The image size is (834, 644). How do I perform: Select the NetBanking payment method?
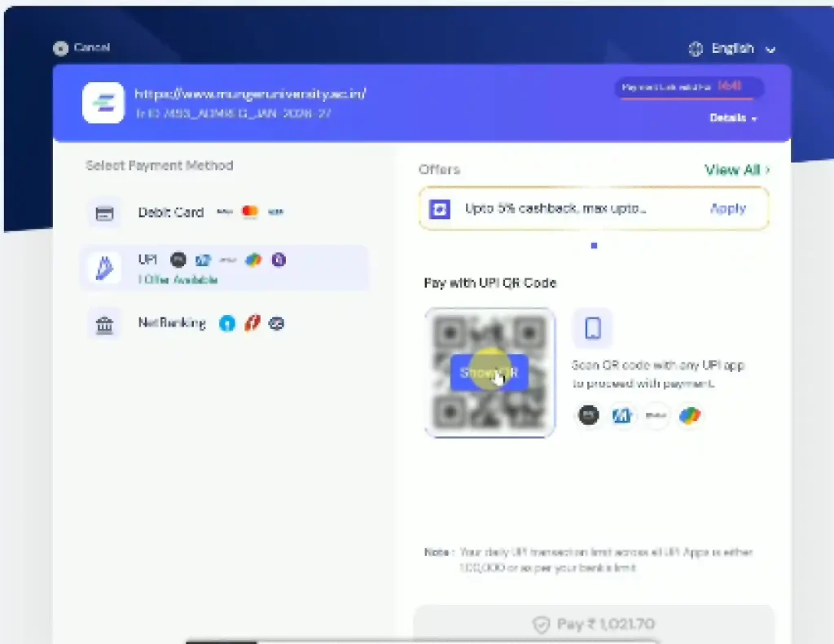click(x=223, y=323)
